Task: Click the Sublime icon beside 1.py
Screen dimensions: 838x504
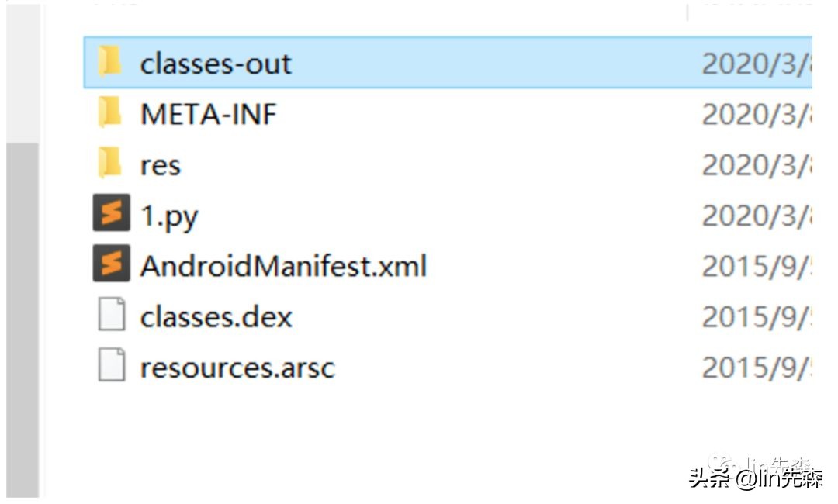Action: [x=111, y=215]
